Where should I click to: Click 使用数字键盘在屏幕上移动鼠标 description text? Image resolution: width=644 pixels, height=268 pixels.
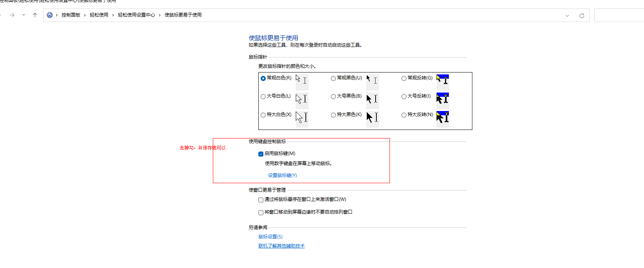tap(298, 163)
